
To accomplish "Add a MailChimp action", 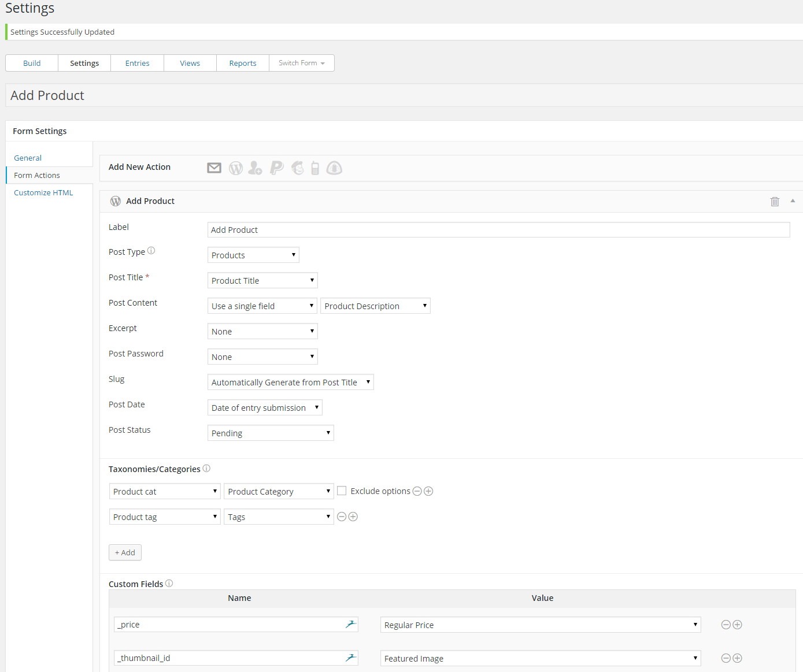I will click(297, 168).
